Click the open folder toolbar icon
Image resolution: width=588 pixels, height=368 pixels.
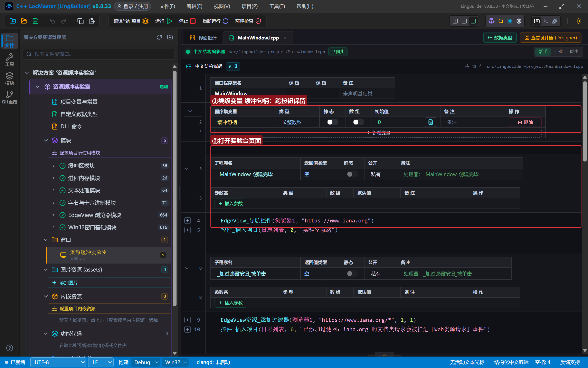coord(24,21)
